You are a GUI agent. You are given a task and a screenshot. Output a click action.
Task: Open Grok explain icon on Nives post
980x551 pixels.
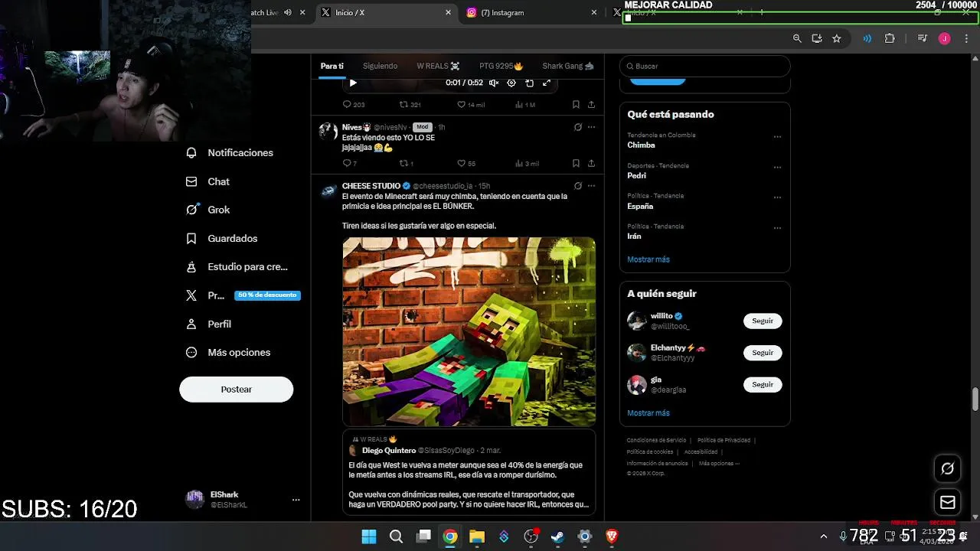point(578,127)
